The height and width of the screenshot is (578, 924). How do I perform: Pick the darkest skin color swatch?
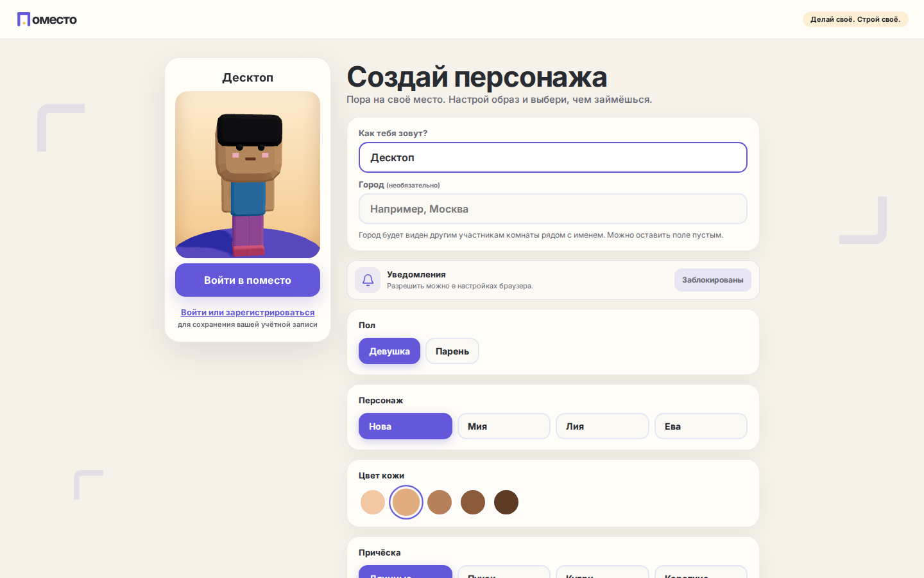click(x=506, y=502)
